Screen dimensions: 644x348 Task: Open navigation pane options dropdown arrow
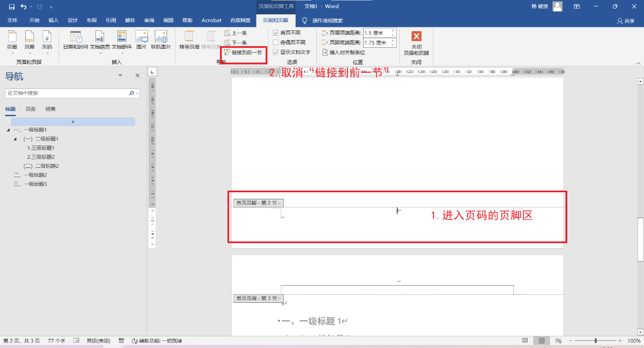click(x=120, y=76)
